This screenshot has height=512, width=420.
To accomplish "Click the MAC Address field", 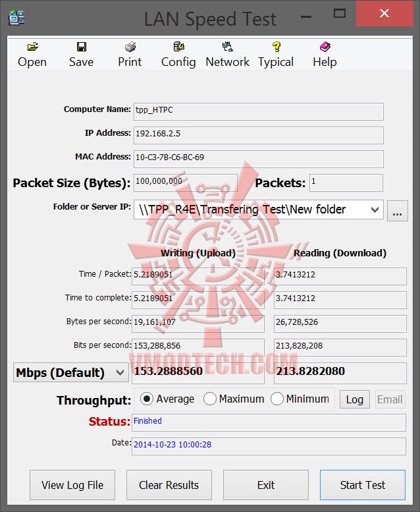I will (259, 159).
